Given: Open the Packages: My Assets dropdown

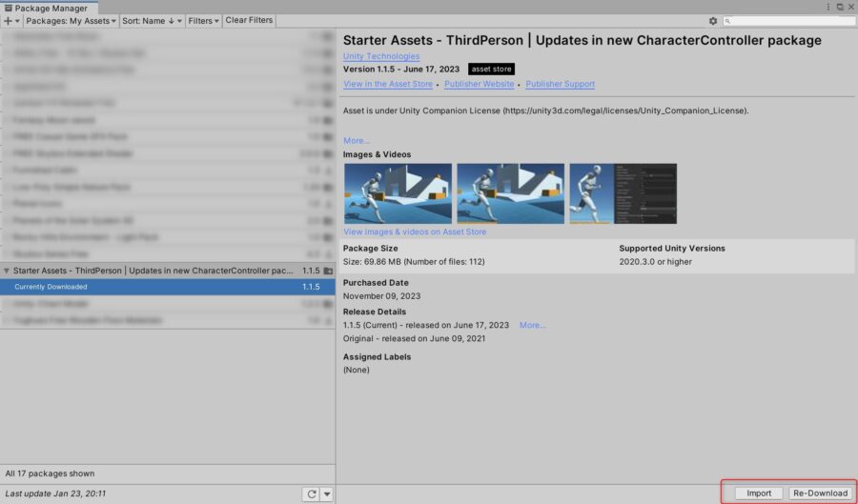Looking at the screenshot, I should pyautogui.click(x=71, y=21).
